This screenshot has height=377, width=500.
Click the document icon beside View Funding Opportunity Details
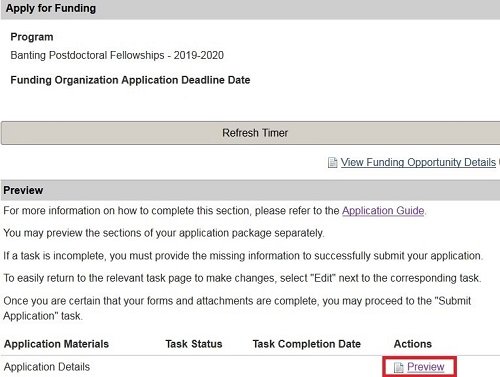332,162
